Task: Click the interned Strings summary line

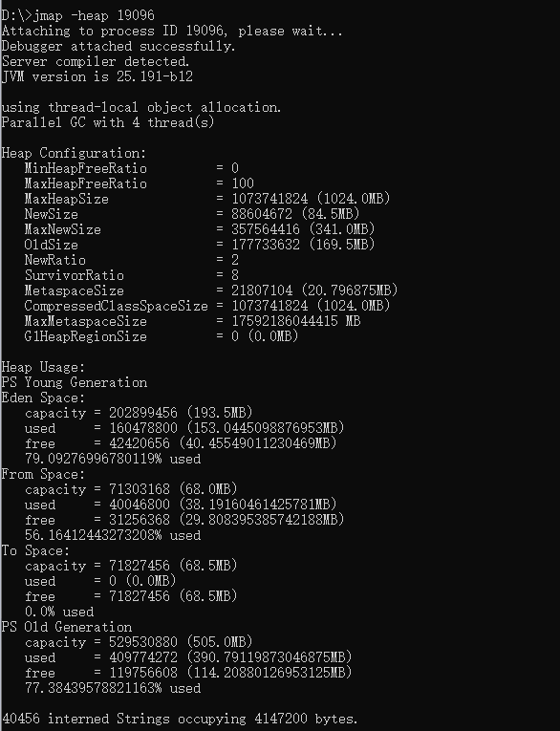Action: [180, 719]
